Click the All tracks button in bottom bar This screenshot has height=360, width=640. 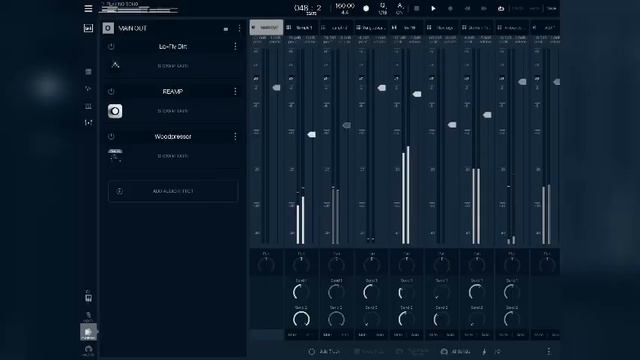pos(456,351)
